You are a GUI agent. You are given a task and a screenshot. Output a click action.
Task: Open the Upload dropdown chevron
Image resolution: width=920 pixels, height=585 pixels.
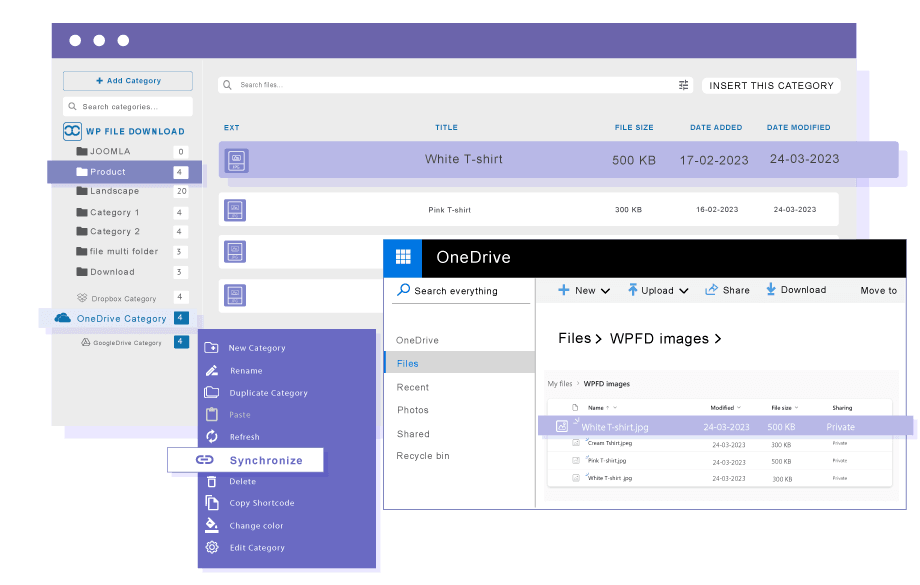pos(682,290)
